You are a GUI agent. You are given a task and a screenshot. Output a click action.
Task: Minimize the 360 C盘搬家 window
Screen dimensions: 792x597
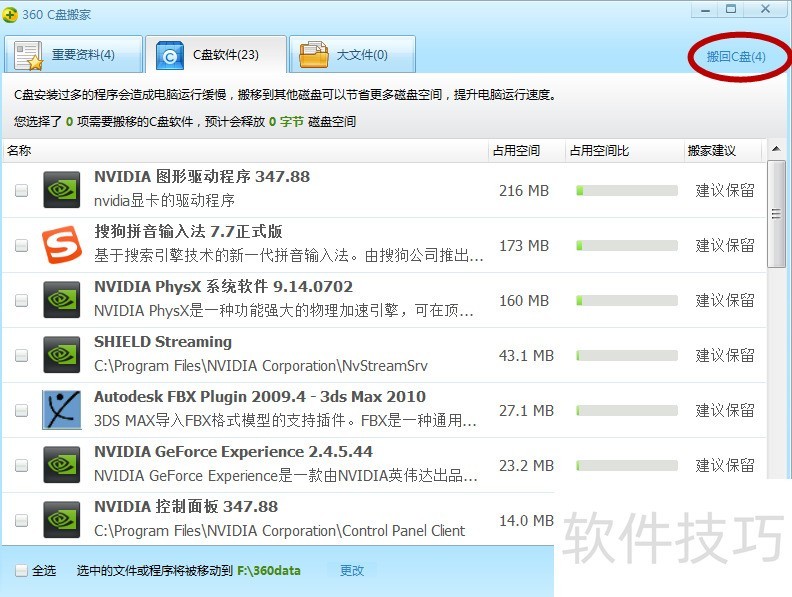click(x=706, y=10)
